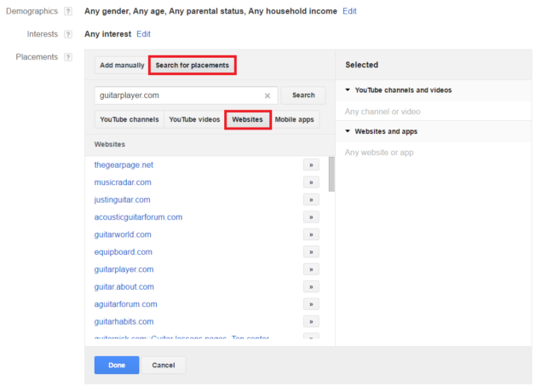The width and height of the screenshot is (541, 392).
Task: Add equipboard.com using its arrow button
Action: point(311,252)
